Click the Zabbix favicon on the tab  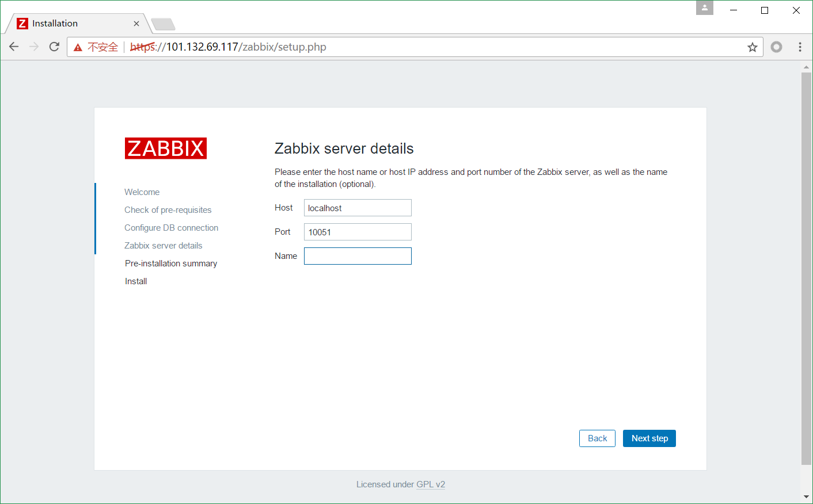(x=22, y=24)
